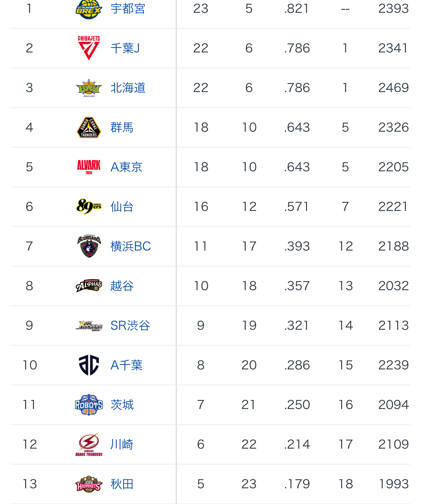Open the SR渋谷 team link
The height and width of the screenshot is (504, 421).
tap(130, 326)
